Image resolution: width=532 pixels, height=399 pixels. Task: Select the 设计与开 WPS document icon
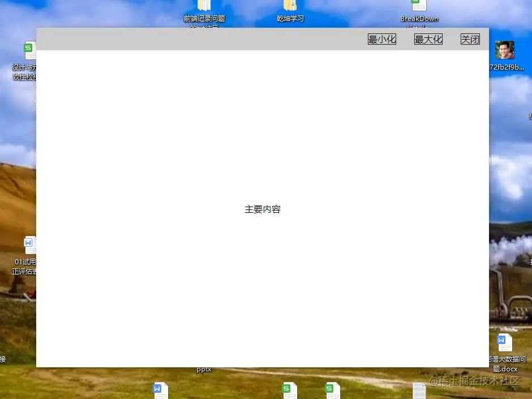coord(31,50)
